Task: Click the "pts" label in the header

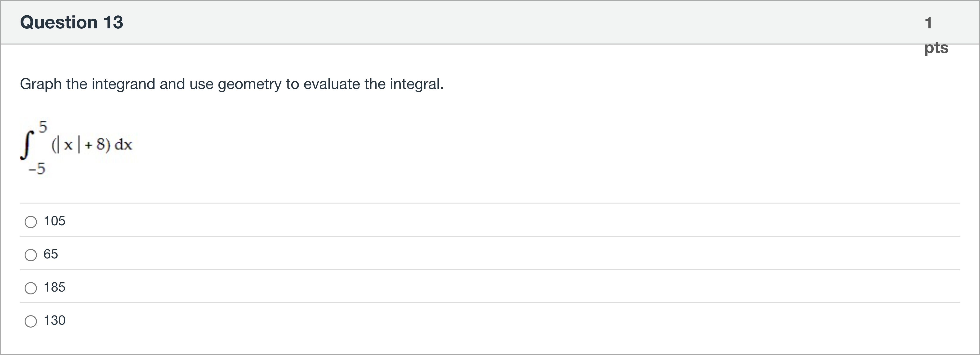Action: (x=936, y=48)
